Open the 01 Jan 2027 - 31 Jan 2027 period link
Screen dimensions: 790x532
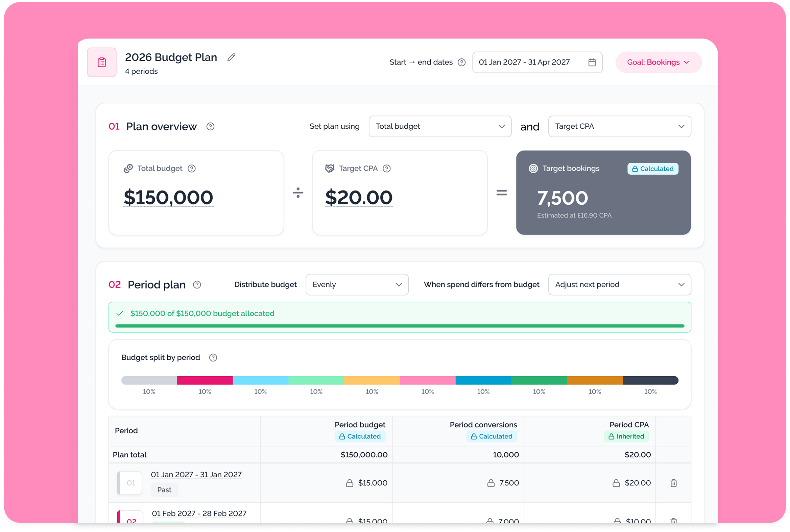pyautogui.click(x=196, y=475)
